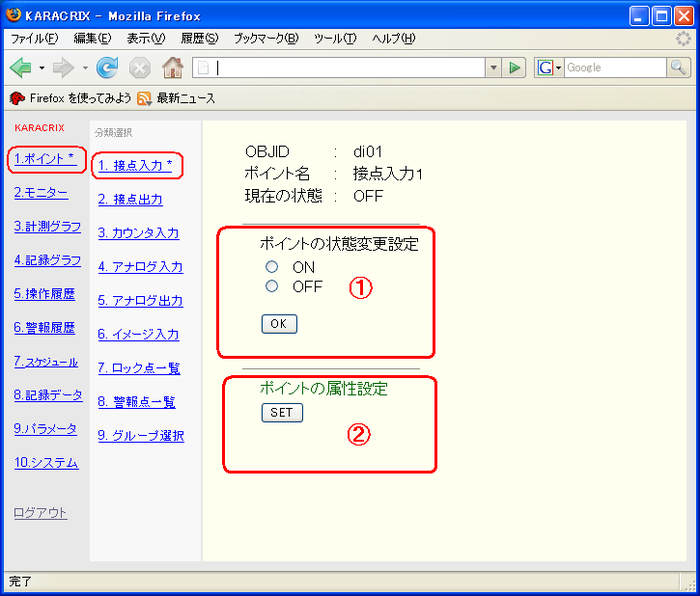Click the activity throbber icon
Image resolution: width=700 pixels, height=596 pixels.
(x=683, y=39)
